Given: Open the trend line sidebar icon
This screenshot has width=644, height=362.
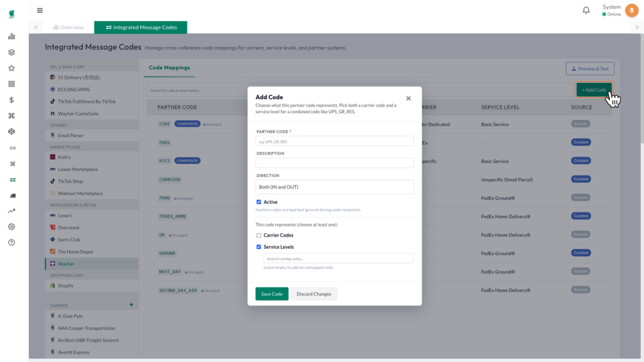Looking at the screenshot, I should pyautogui.click(x=11, y=211).
